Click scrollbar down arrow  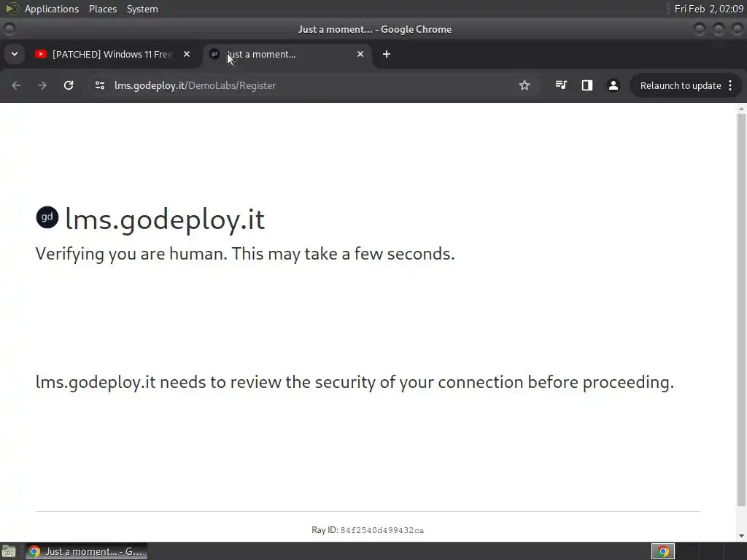pos(741,536)
